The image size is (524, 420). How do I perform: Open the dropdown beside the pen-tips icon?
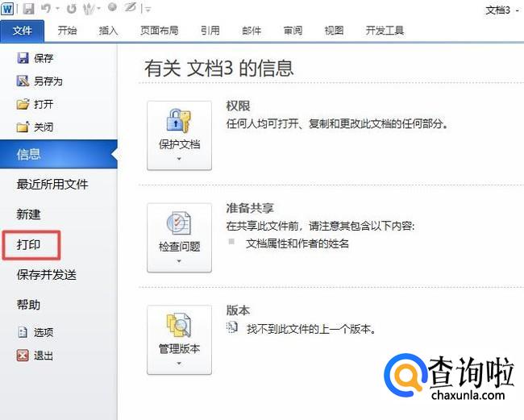coord(98,9)
